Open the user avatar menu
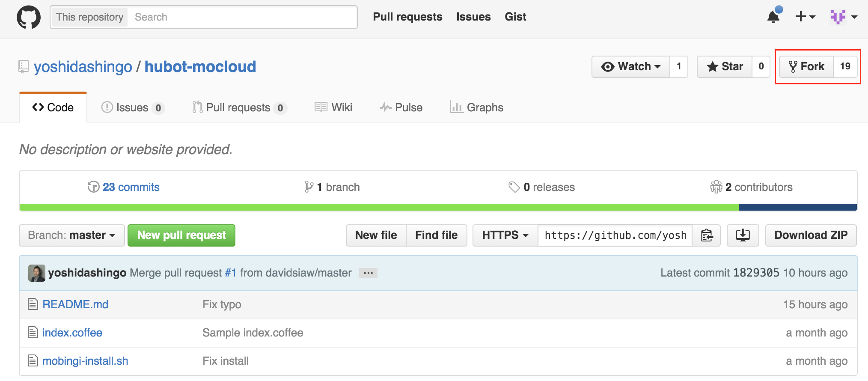The width and height of the screenshot is (868, 381). click(x=844, y=17)
